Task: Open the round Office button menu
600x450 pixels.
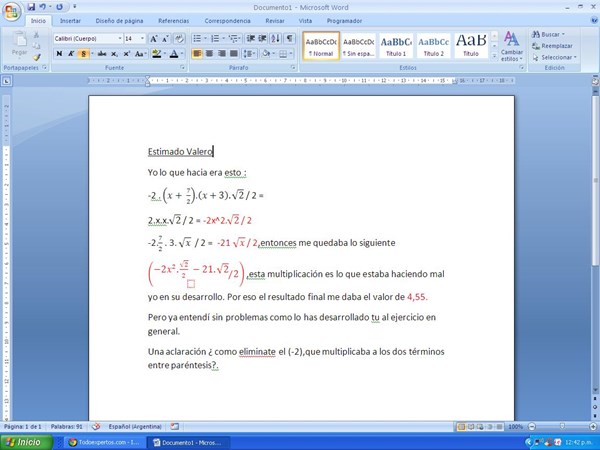Action: pos(11,11)
